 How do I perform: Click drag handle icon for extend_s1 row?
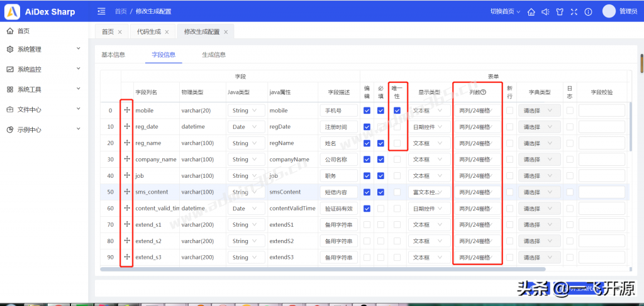point(127,224)
